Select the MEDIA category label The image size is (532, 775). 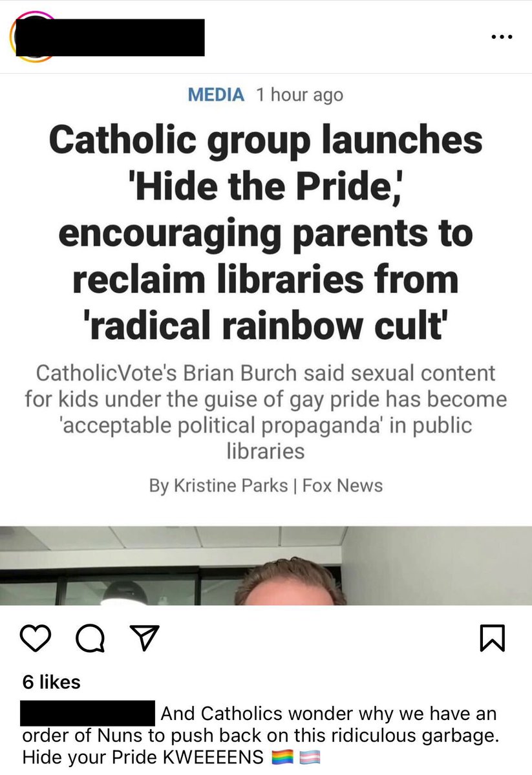tap(215, 94)
